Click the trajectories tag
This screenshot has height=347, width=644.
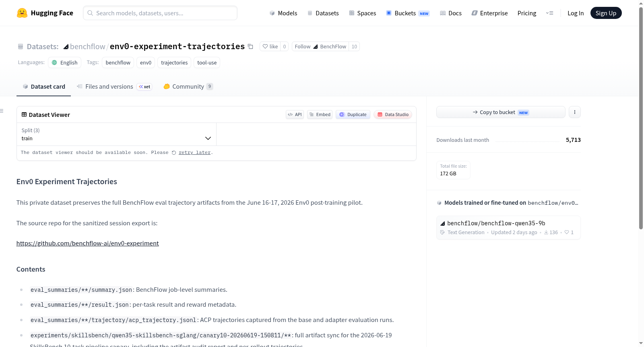coord(174,62)
